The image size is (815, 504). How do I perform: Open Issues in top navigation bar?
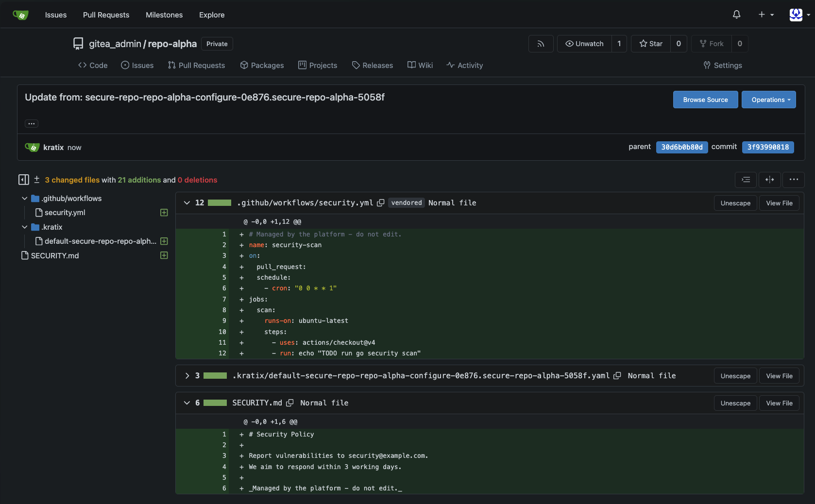(x=56, y=15)
